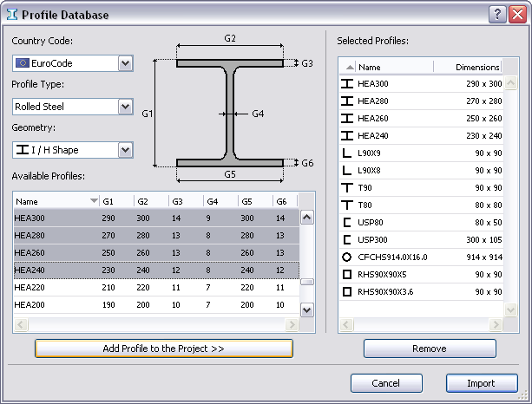Click the I-shape icon beside HEA300
The height and width of the screenshot is (404, 532).
347,84
